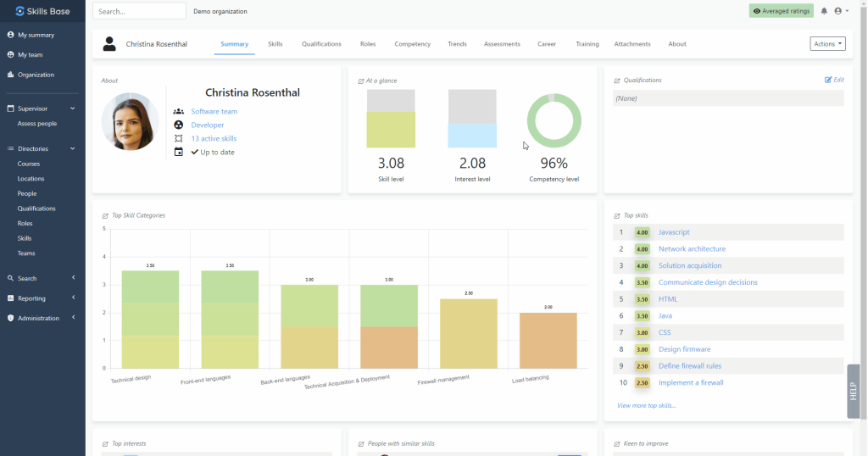Toggle the Averaged ratings button

[x=781, y=11]
